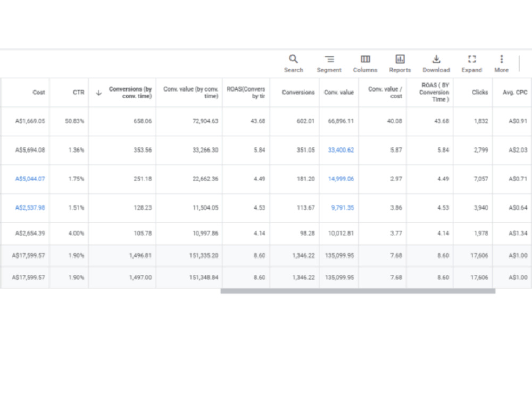Select the Avg. CPC cell A$1.34
The image size is (532, 399).
pyautogui.click(x=518, y=234)
